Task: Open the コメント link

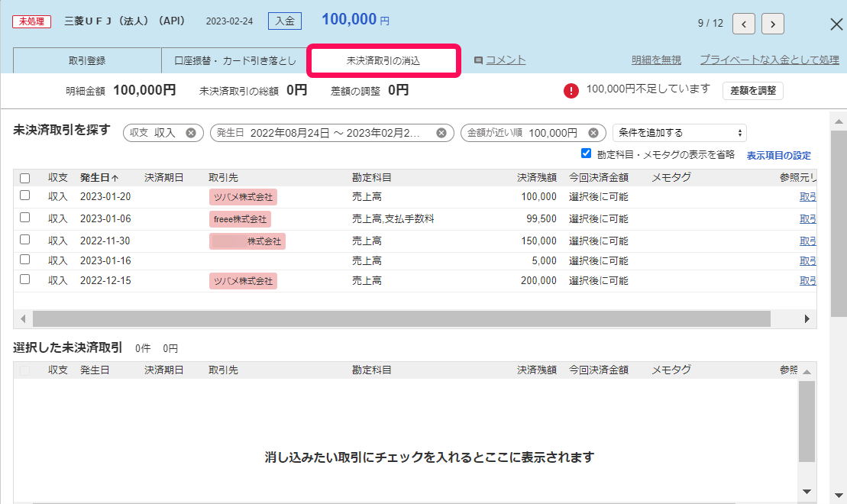Action: (506, 60)
